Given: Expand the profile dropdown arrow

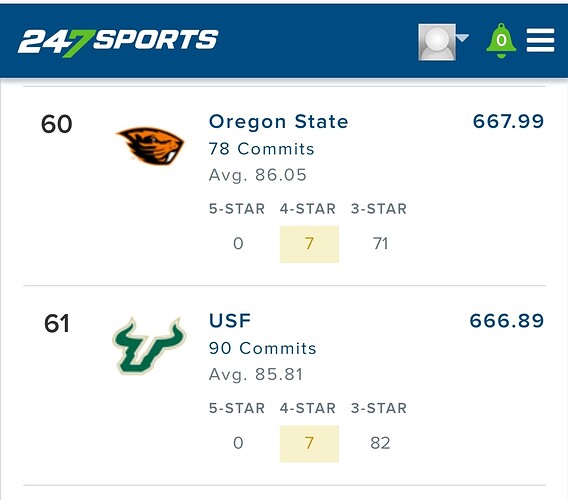Looking at the screenshot, I should tap(462, 37).
